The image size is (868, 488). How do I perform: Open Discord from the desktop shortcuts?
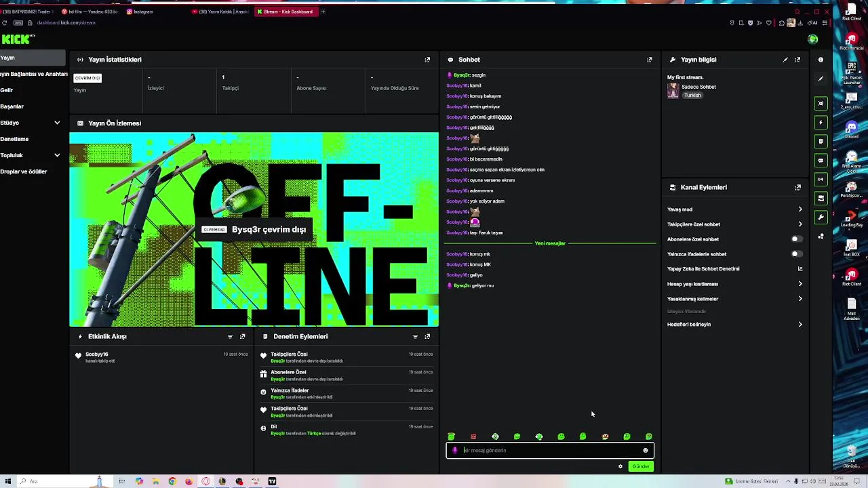pyautogui.click(x=852, y=129)
